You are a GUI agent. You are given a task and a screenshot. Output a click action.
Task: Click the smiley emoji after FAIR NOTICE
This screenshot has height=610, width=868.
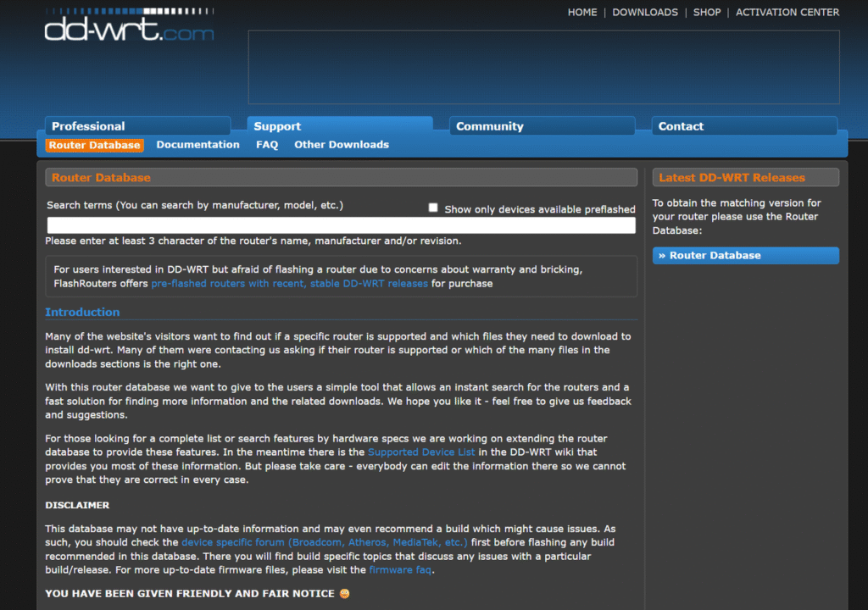[344, 593]
